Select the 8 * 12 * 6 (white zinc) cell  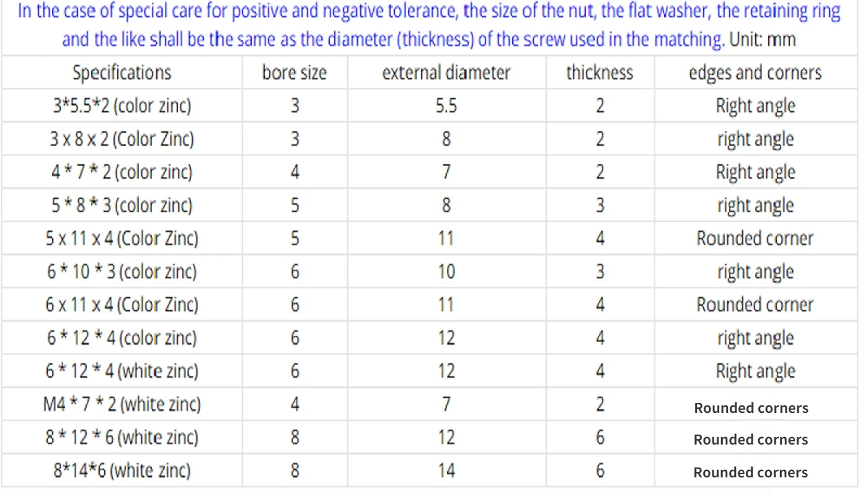coord(122,437)
